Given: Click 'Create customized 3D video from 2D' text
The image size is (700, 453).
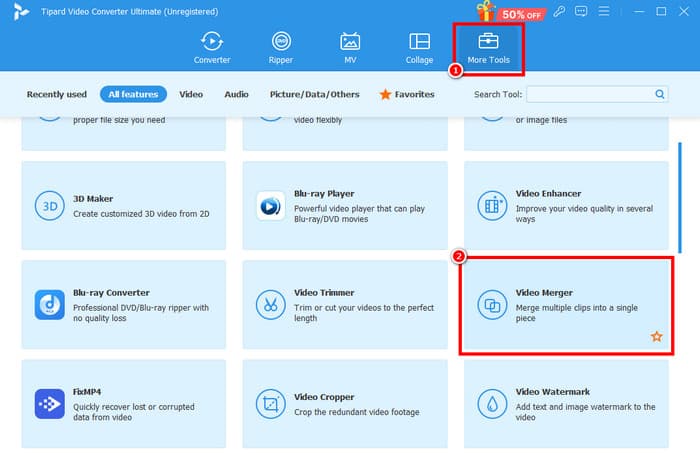Looking at the screenshot, I should point(141,214).
